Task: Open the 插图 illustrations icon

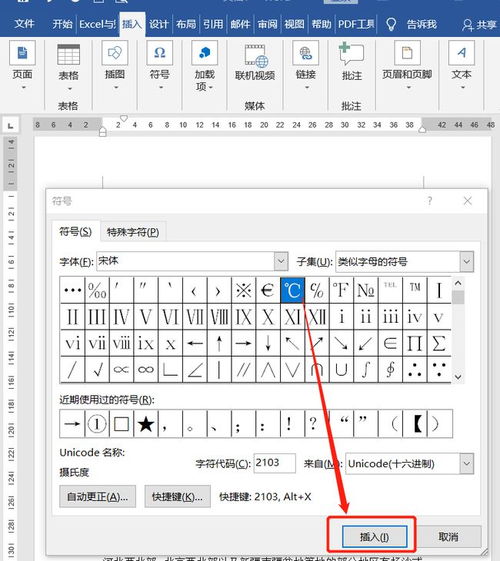Action: coord(114,53)
